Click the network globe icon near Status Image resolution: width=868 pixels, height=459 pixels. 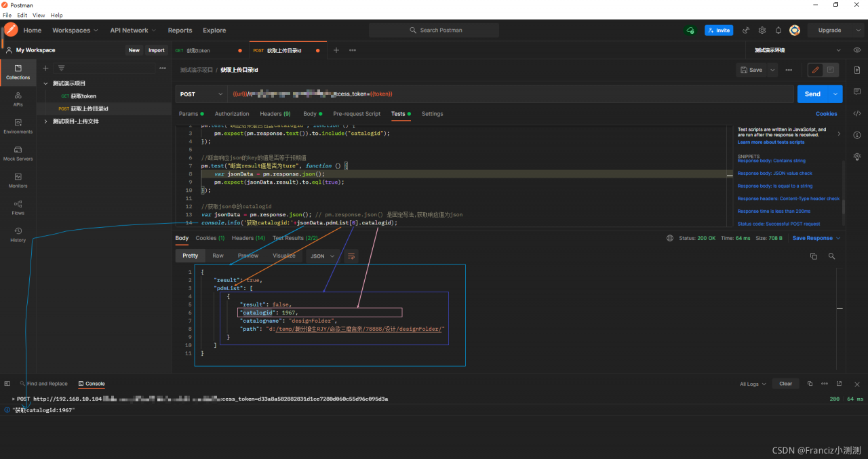pyautogui.click(x=670, y=238)
